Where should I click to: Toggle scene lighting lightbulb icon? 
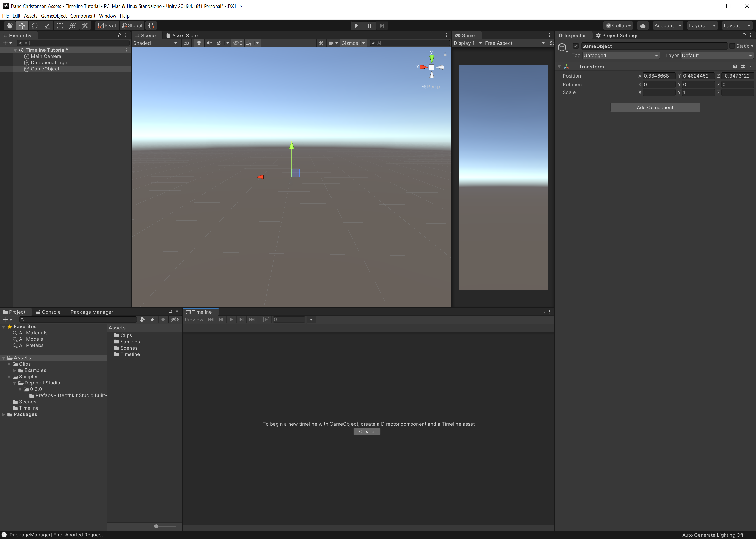(199, 43)
